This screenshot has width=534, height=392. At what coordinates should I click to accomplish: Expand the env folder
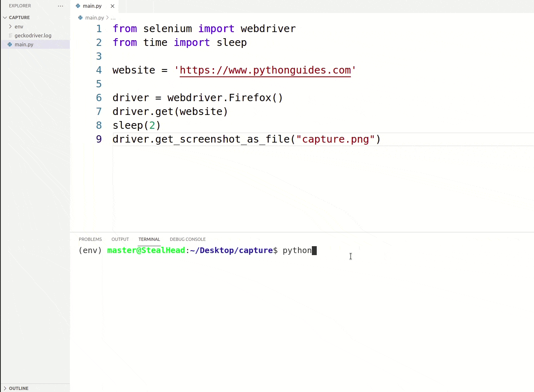(x=10, y=26)
